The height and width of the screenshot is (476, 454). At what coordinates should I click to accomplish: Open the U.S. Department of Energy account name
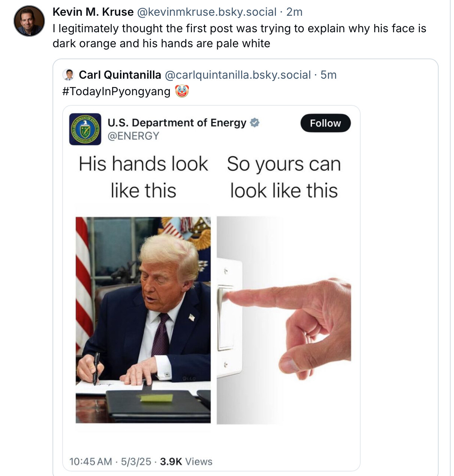tap(177, 123)
